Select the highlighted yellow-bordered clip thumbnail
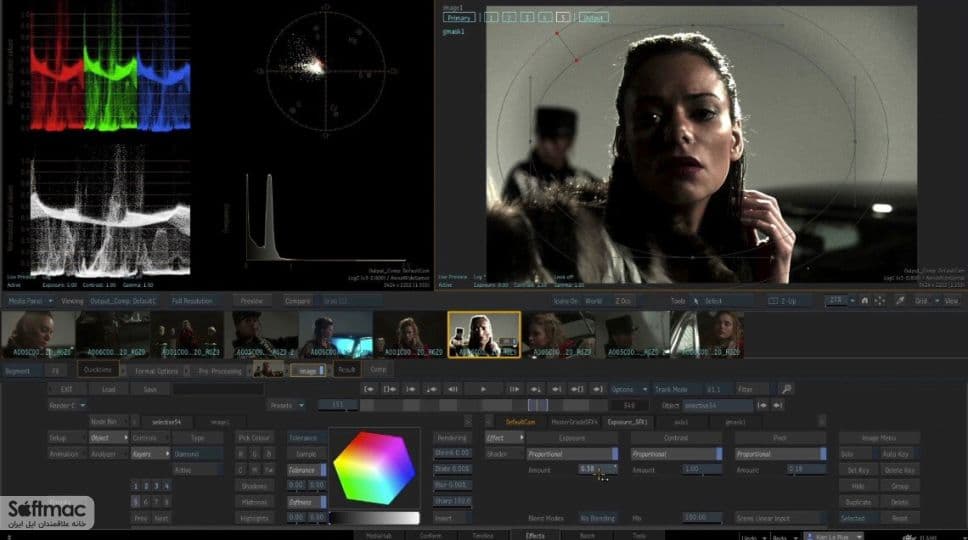The width and height of the screenshot is (968, 540). coord(485,334)
